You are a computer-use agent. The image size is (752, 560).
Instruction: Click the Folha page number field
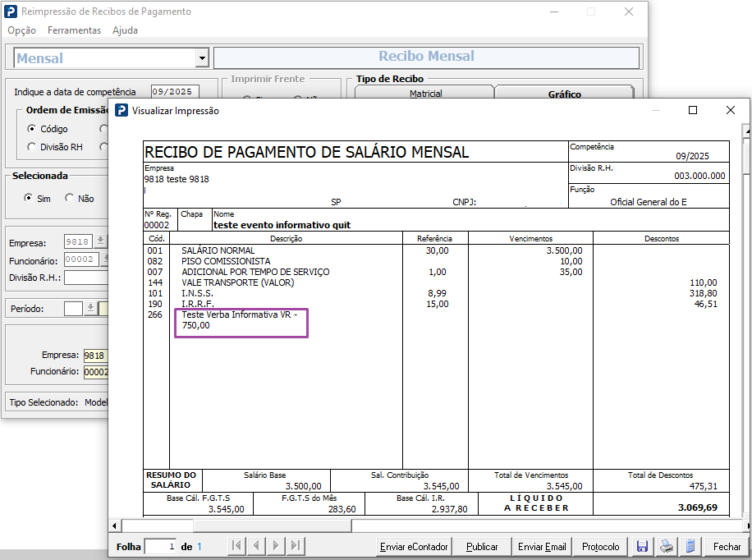point(160,547)
